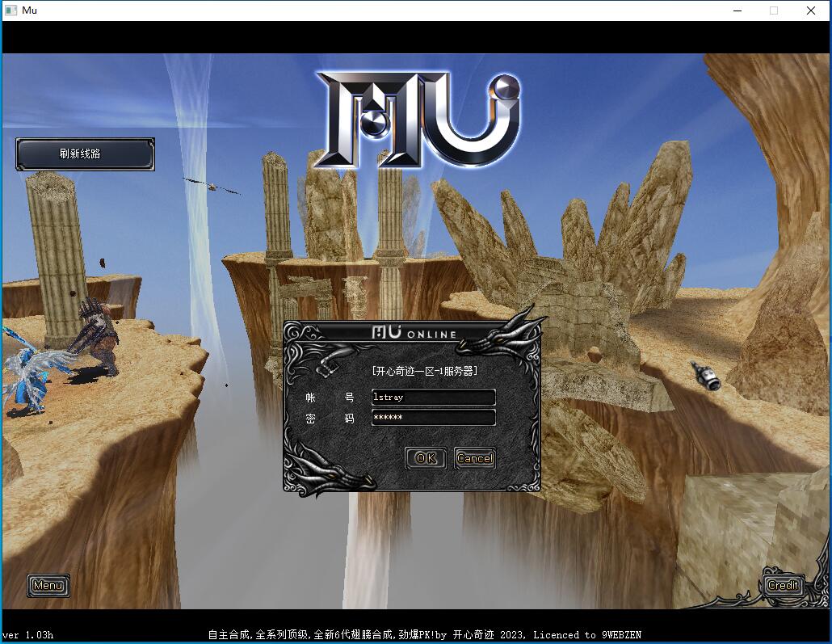Viewport: 832px width, 644px height.
Task: Confirm login with the OK button
Action: (x=426, y=458)
